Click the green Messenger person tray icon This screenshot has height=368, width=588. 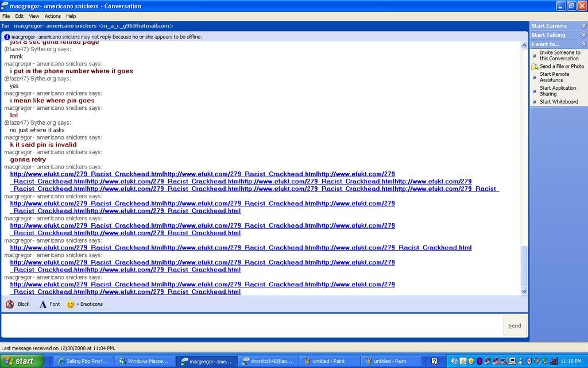click(520, 361)
